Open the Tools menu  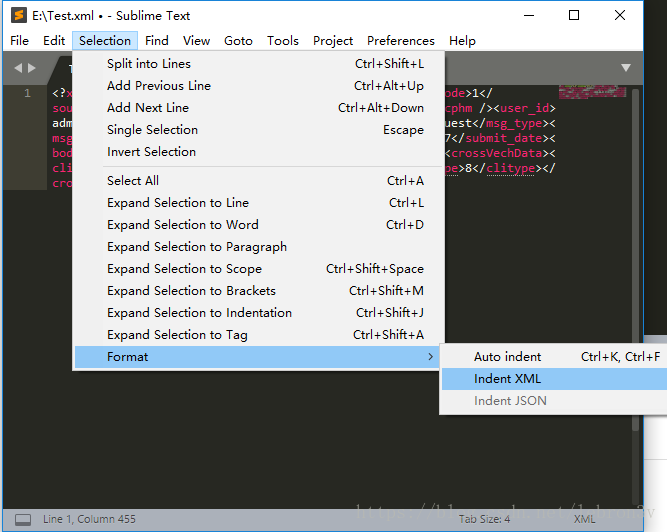[282, 41]
